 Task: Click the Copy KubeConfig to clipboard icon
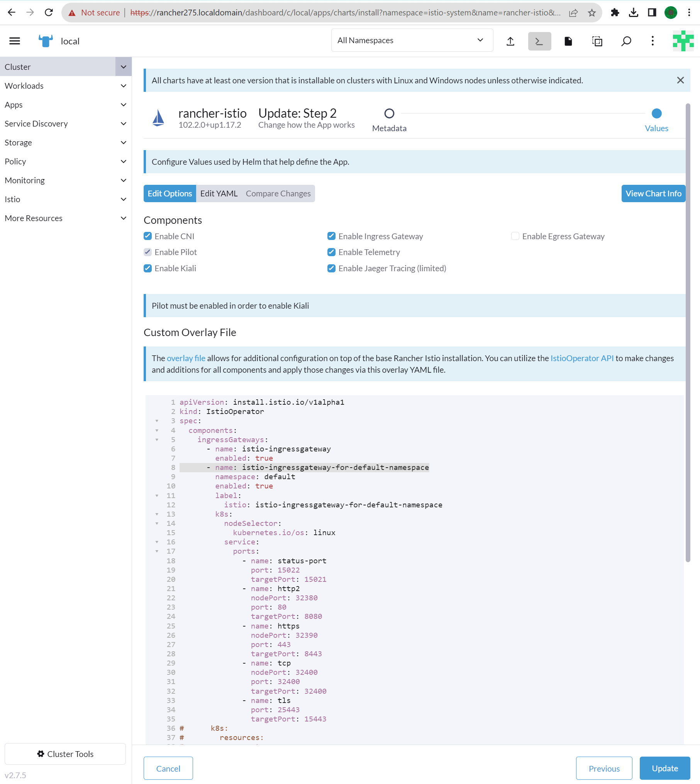pos(597,41)
